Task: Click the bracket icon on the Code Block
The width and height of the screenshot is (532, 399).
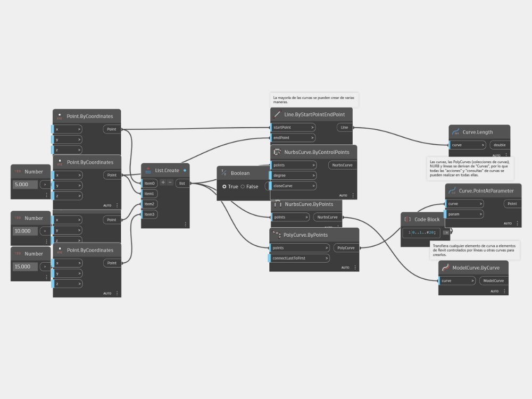Action: coord(408,219)
